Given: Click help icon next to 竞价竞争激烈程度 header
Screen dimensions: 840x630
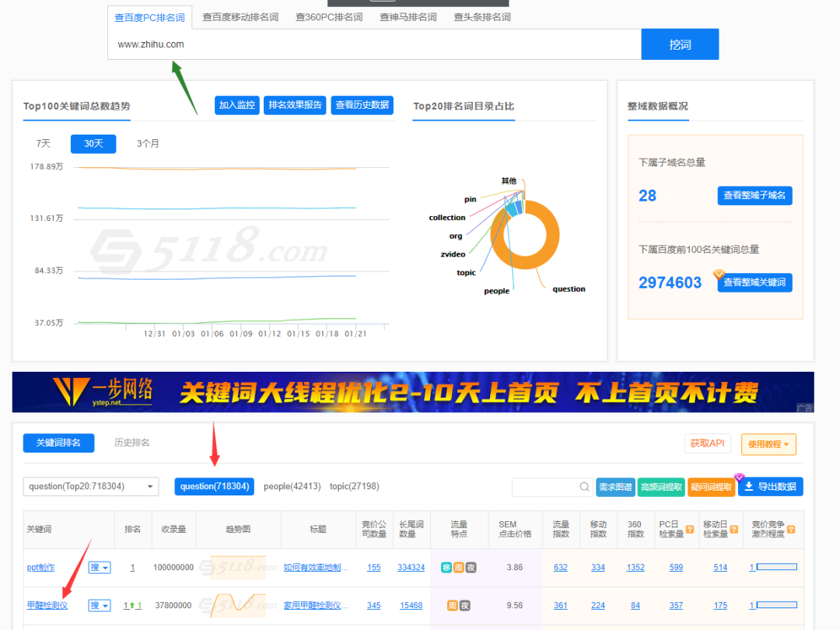Looking at the screenshot, I should [791, 530].
